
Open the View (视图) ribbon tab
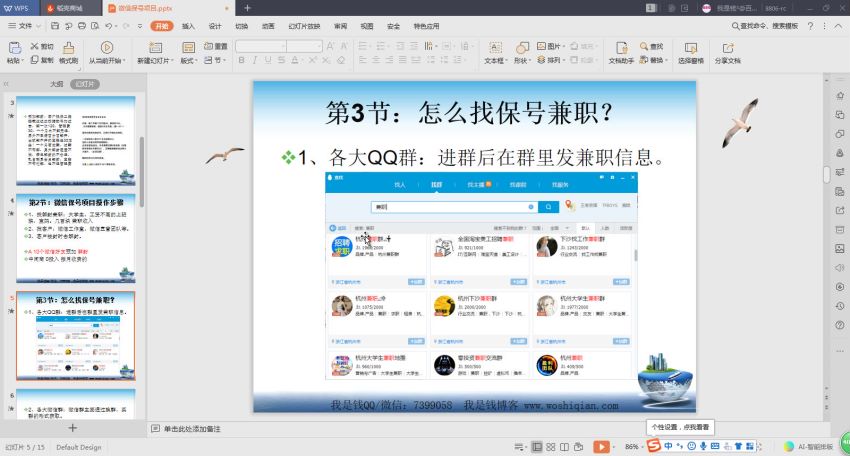pyautogui.click(x=367, y=26)
